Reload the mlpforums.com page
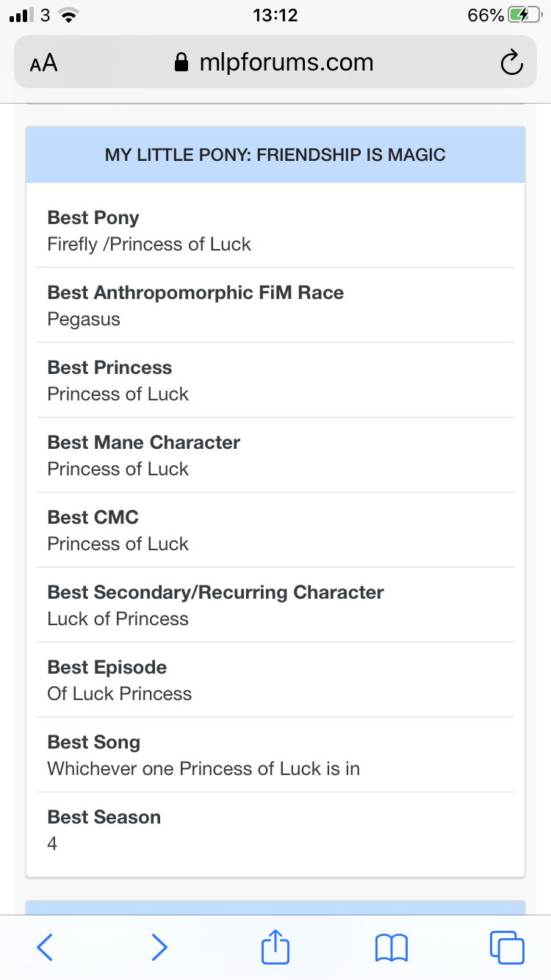 pyautogui.click(x=511, y=63)
